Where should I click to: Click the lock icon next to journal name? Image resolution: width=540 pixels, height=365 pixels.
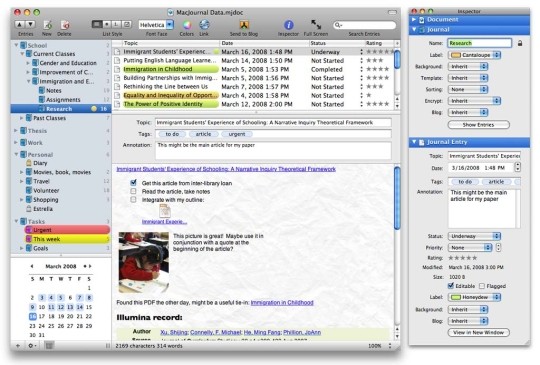click(520, 43)
